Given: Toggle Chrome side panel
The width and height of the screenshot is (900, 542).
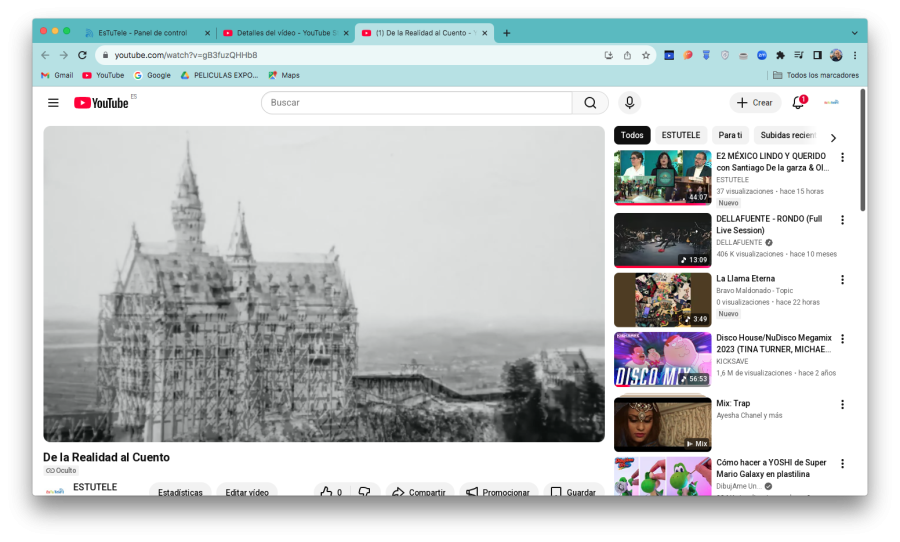Looking at the screenshot, I should pos(817,55).
